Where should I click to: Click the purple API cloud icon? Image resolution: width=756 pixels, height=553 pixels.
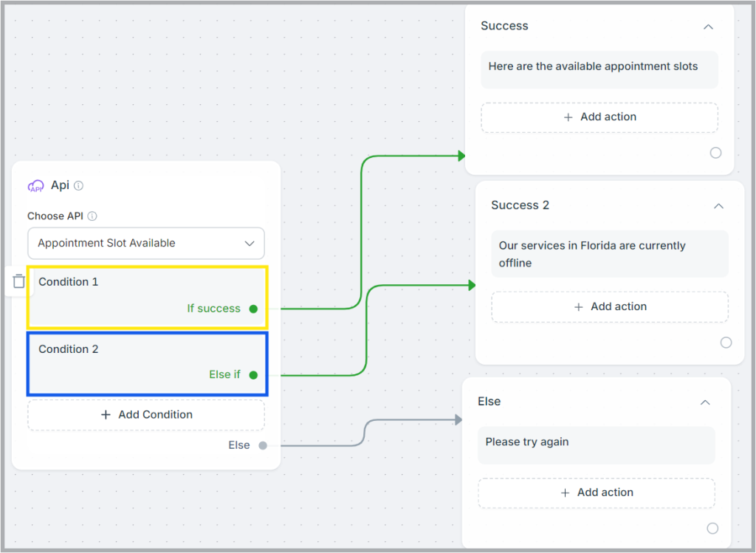click(x=35, y=185)
